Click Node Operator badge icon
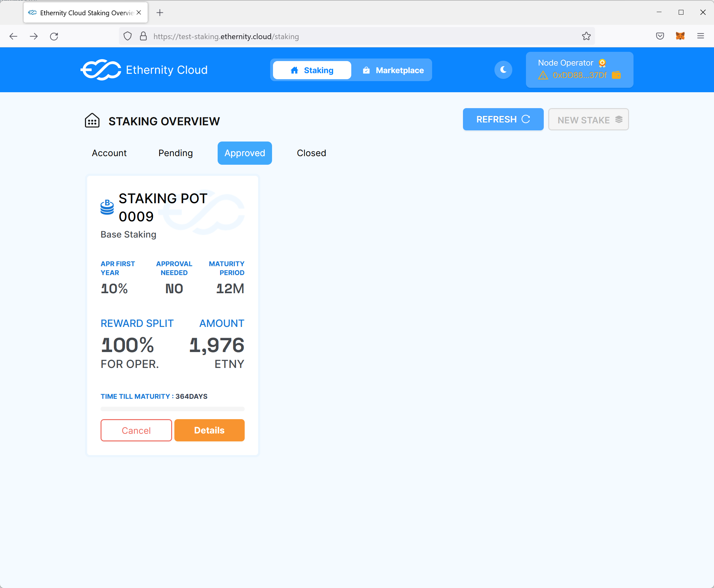Viewport: 714px width, 588px height. pyautogui.click(x=602, y=63)
